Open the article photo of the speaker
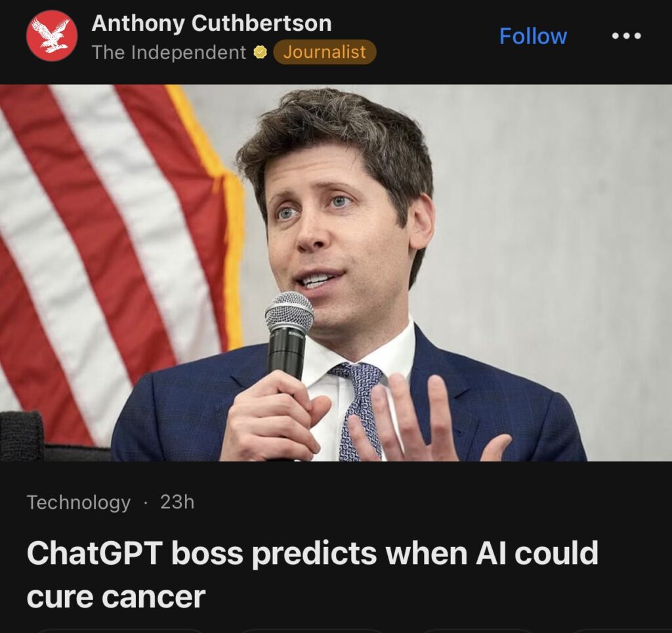Image resolution: width=672 pixels, height=633 pixels. click(x=336, y=273)
